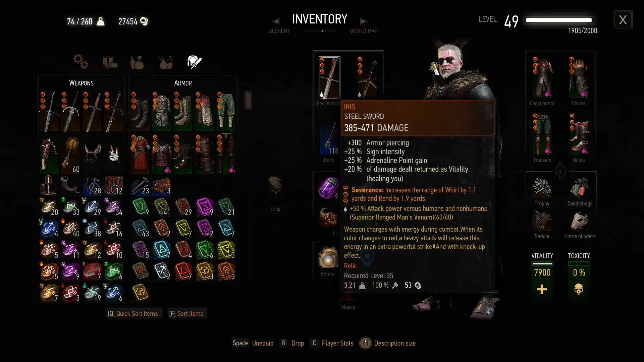Click the equipped Iris steel sword slot
644x362 pixels.
pos(329,77)
